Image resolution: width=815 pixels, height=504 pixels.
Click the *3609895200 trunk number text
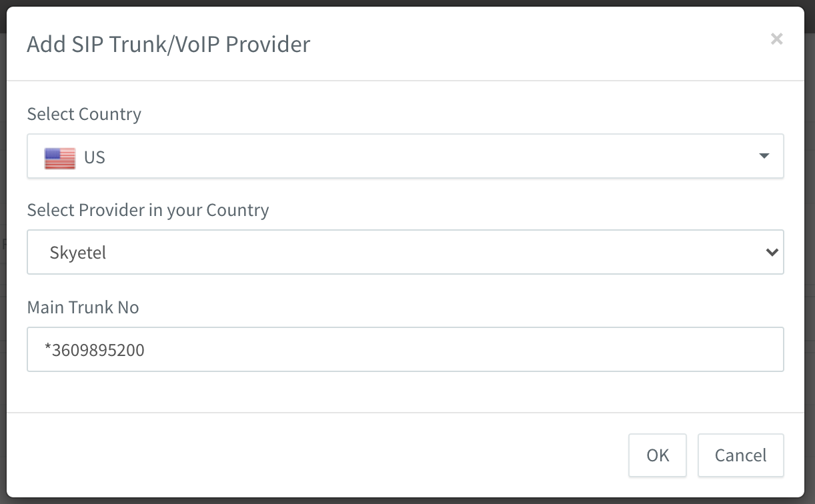click(94, 349)
